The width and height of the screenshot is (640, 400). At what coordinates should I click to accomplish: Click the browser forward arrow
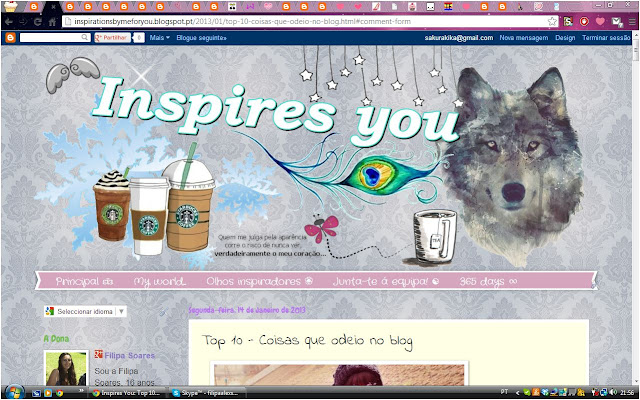(23, 22)
